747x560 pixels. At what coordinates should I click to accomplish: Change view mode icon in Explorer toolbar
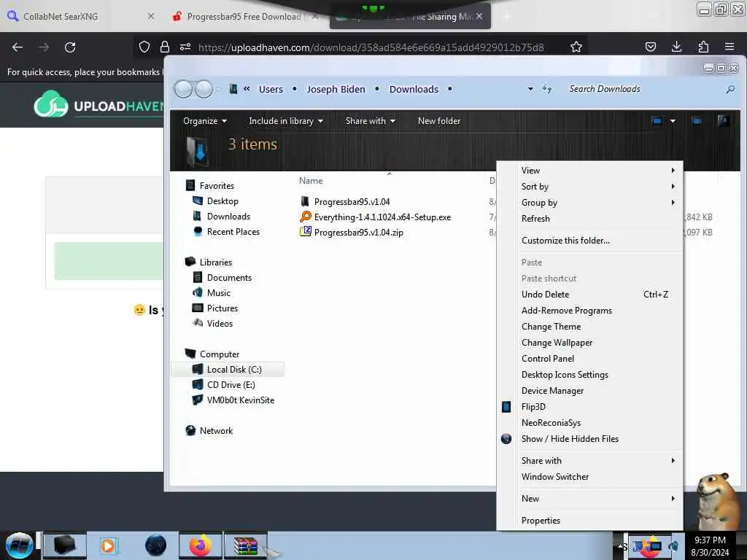[x=657, y=121]
